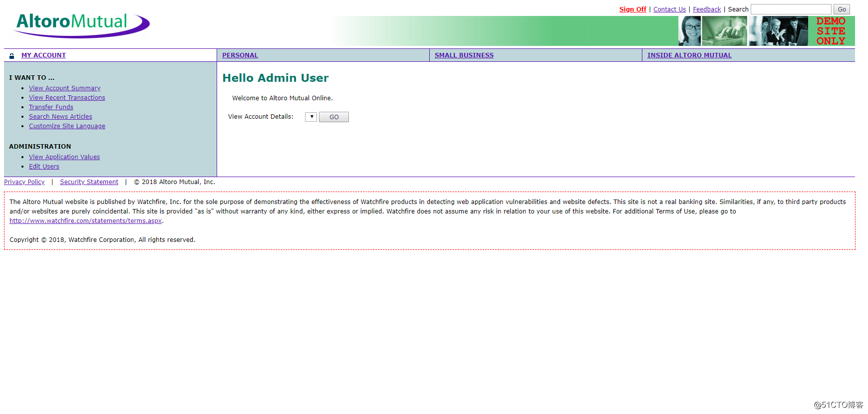The height and width of the screenshot is (414, 868).
Task: Open the Contact Us link
Action: (669, 9)
